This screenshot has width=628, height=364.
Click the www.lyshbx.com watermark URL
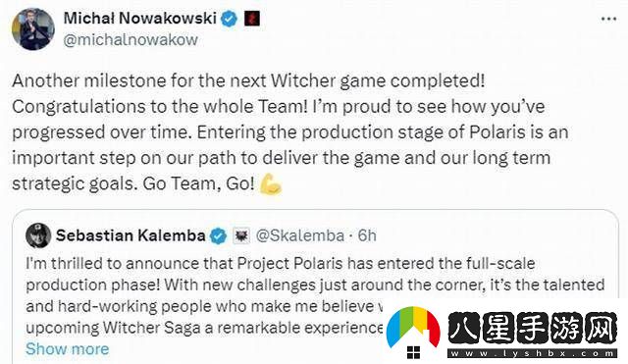click(533, 353)
